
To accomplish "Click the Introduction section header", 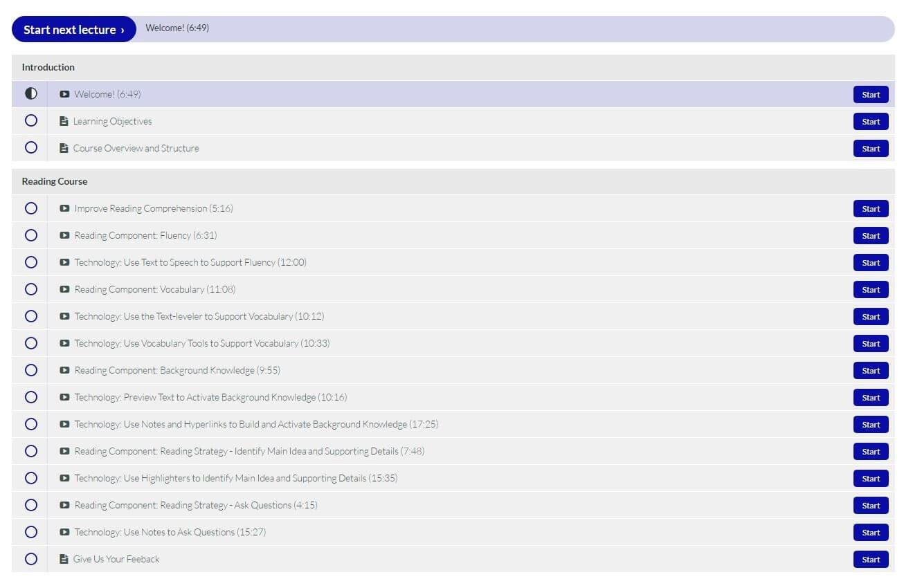I will pyautogui.click(x=48, y=67).
